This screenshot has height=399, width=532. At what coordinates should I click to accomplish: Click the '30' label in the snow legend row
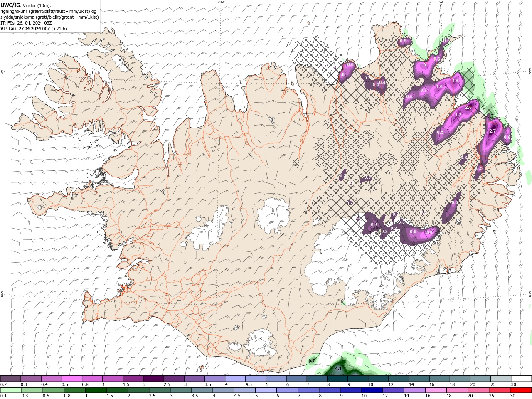(x=513, y=384)
